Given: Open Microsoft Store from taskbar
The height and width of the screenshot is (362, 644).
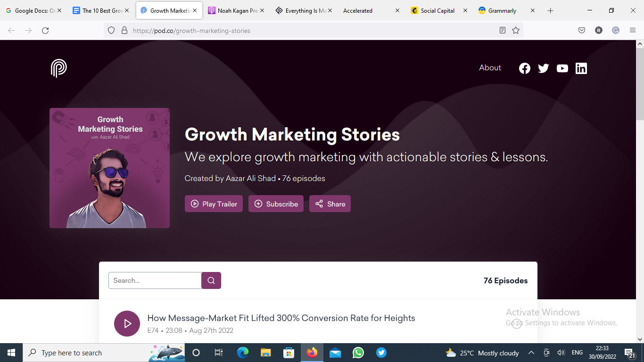Looking at the screenshot, I should point(289,353).
